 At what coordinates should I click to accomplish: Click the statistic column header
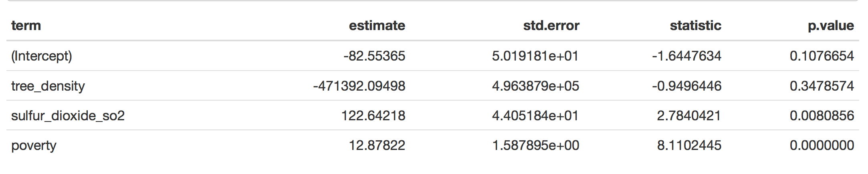pos(695,26)
